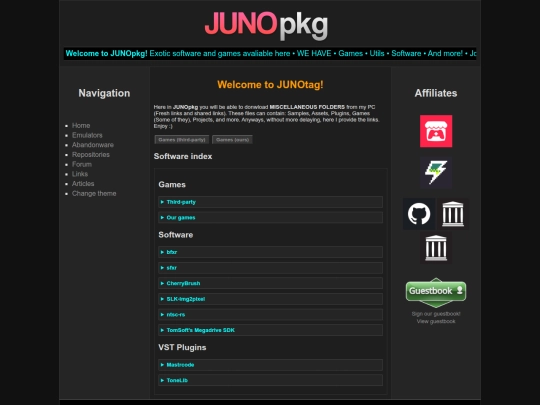Click View guestbook link
Image resolution: width=540 pixels, height=405 pixels.
pos(436,322)
